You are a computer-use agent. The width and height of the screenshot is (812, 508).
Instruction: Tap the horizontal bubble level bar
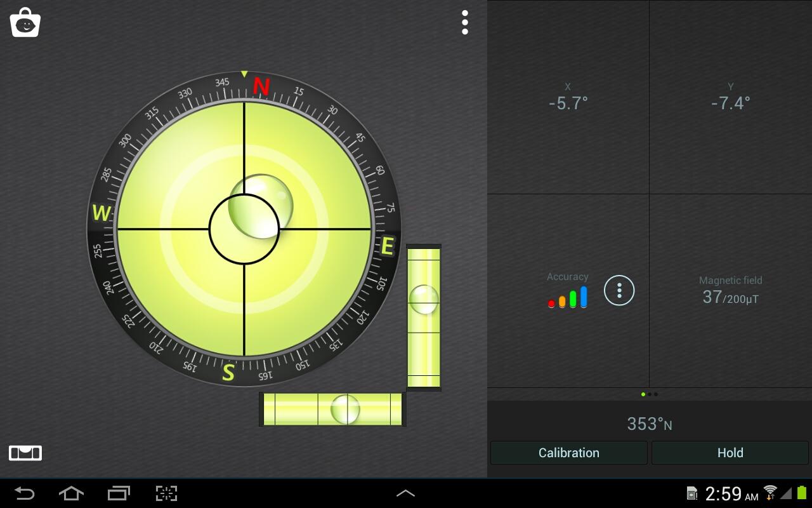(332, 409)
